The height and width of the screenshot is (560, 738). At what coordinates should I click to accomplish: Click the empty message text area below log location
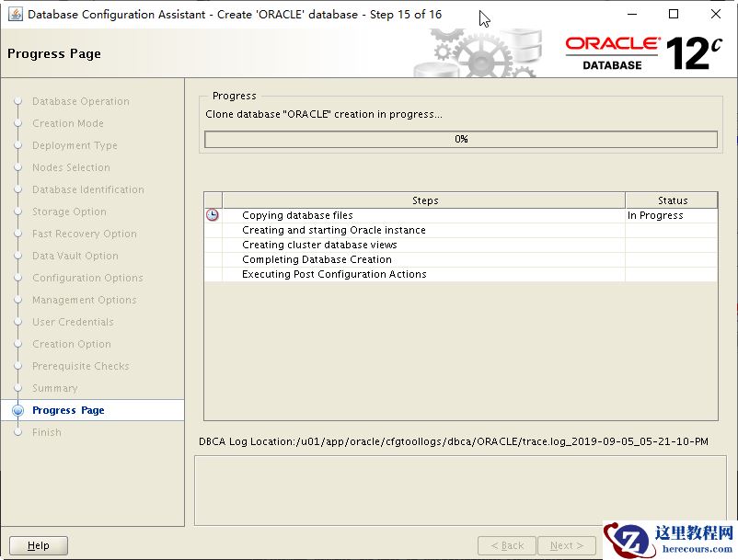[460, 490]
